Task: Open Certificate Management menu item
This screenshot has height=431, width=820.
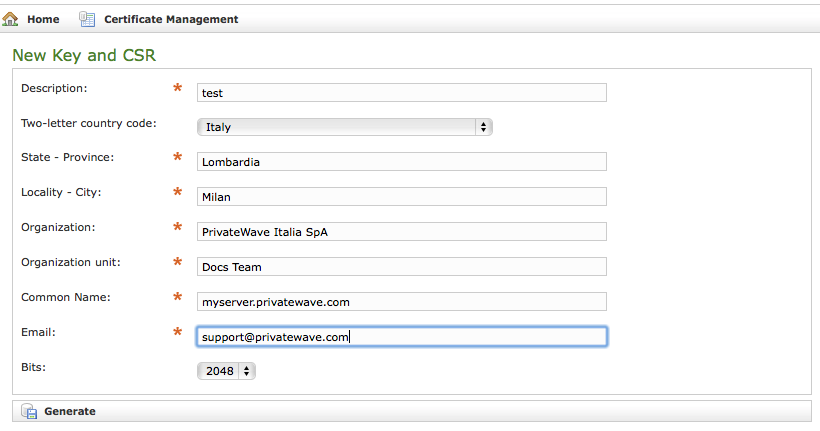Action: (171, 19)
